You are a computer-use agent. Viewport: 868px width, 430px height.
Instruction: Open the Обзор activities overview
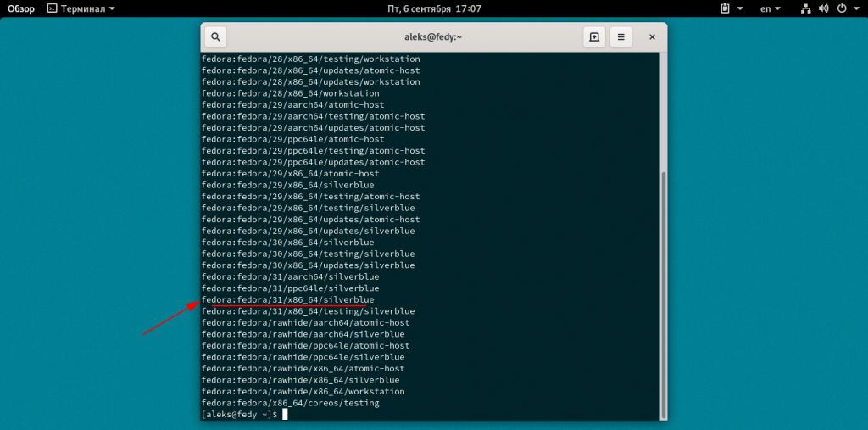click(x=21, y=8)
